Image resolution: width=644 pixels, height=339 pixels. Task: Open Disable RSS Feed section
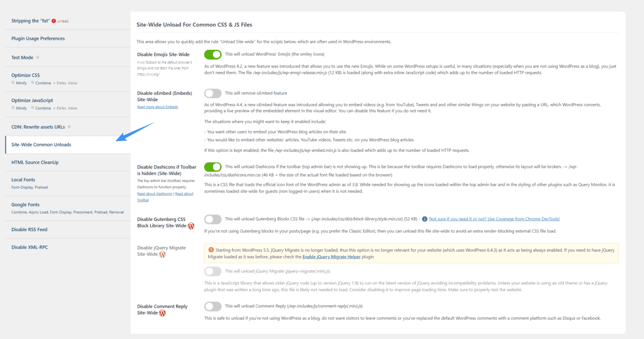30,230
